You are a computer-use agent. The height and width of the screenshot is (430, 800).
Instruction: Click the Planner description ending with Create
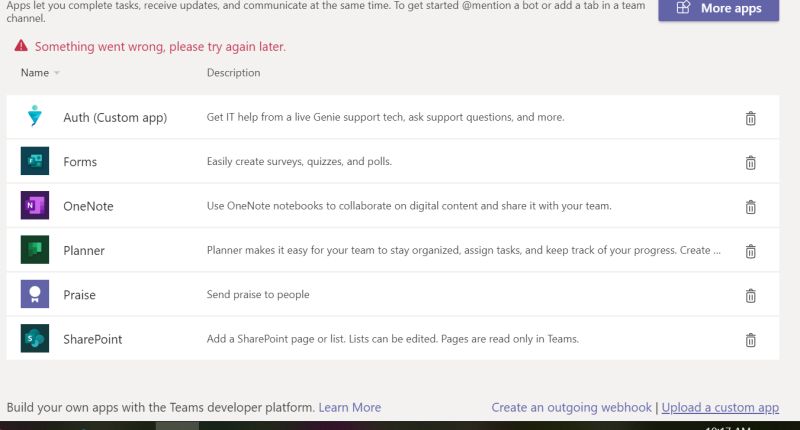(463, 250)
